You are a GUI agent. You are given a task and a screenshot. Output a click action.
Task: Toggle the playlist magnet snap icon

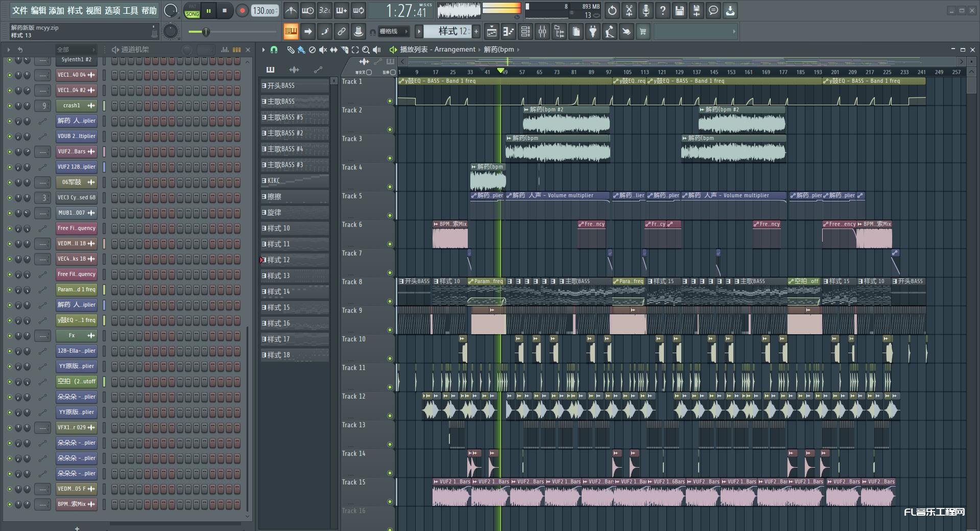point(274,50)
